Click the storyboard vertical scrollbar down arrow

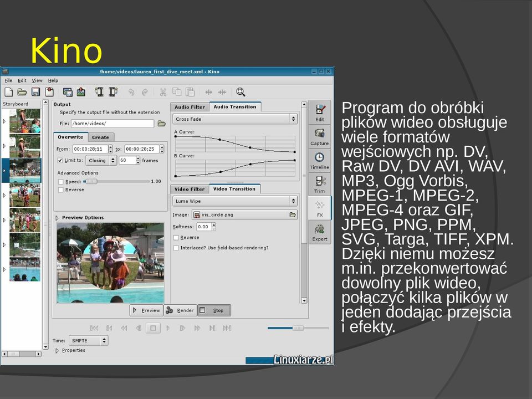(x=46, y=346)
